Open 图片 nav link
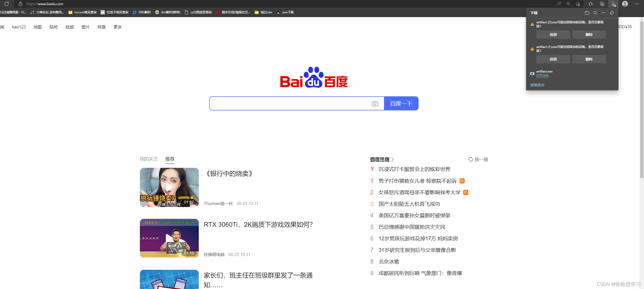 85,27
